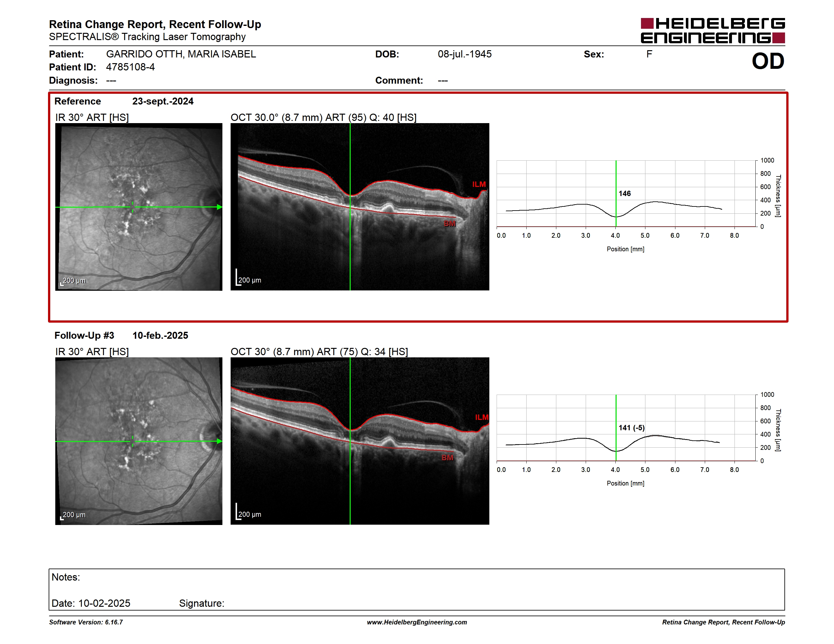Screen dimensions: 834x644
Task: Click the Diagnosis field value
Action: pyautogui.click(x=111, y=80)
